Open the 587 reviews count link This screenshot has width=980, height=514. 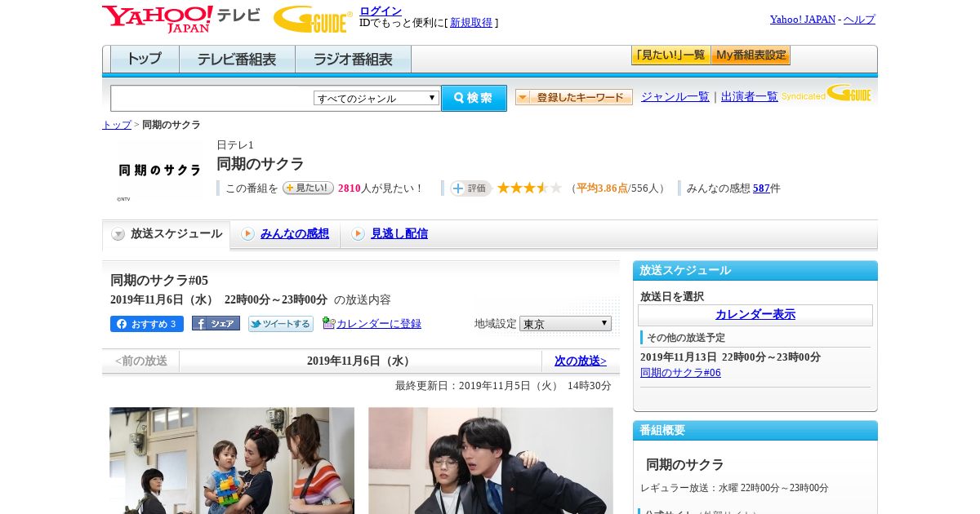pos(762,188)
